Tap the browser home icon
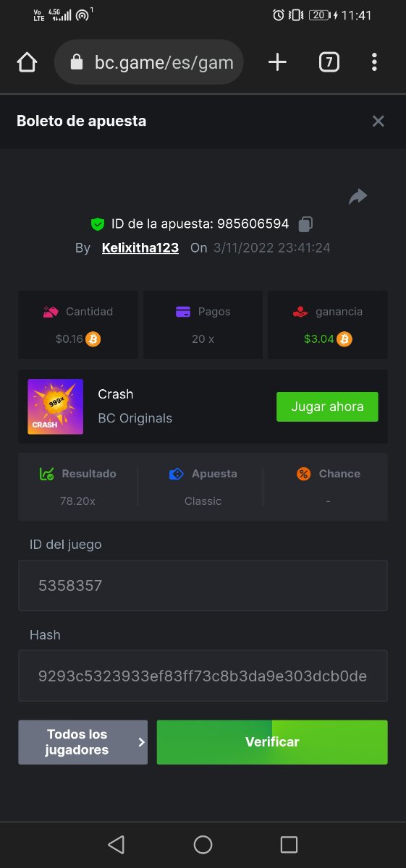This screenshot has height=868, width=406. [27, 63]
